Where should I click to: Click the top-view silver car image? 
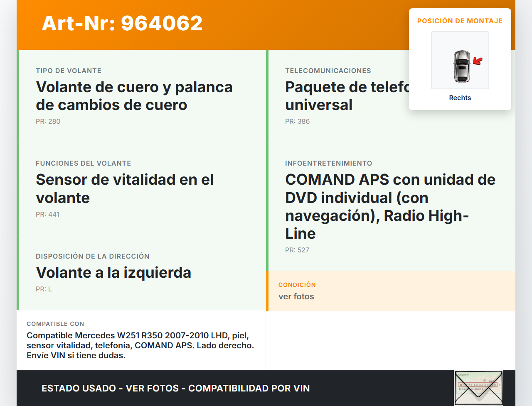(x=462, y=66)
